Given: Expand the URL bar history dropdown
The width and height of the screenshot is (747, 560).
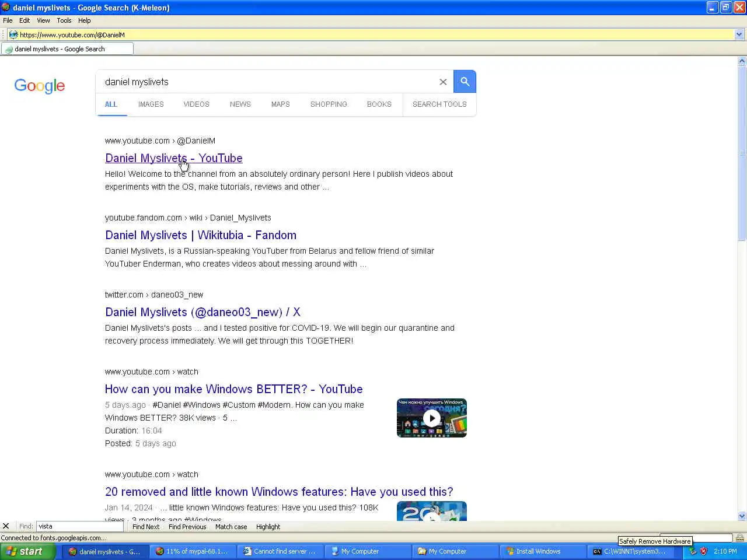Looking at the screenshot, I should coord(739,34).
